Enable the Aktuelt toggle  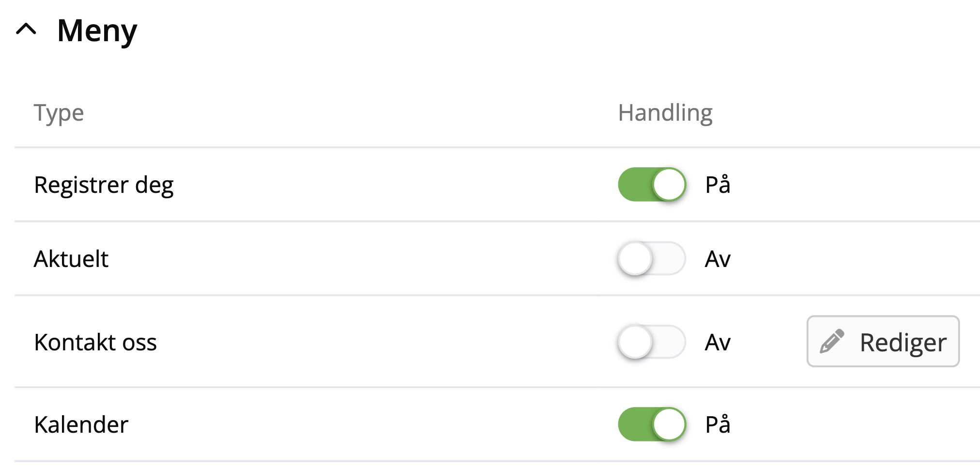[652, 259]
